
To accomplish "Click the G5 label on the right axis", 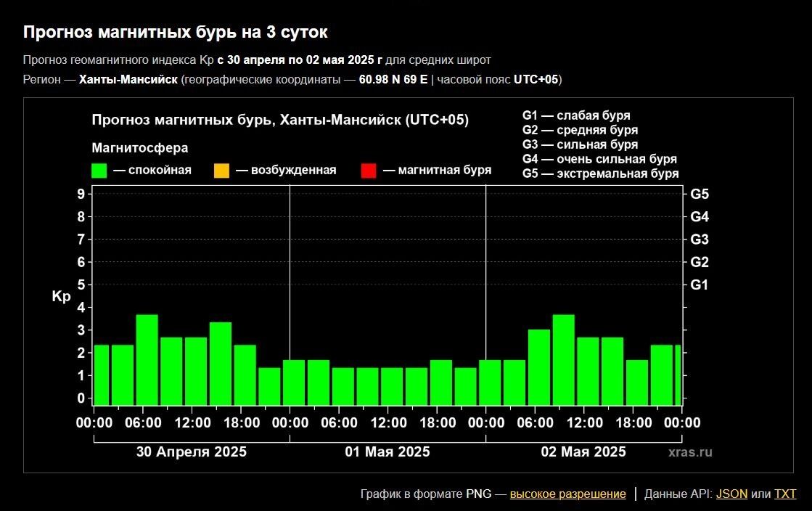I will tap(700, 194).
